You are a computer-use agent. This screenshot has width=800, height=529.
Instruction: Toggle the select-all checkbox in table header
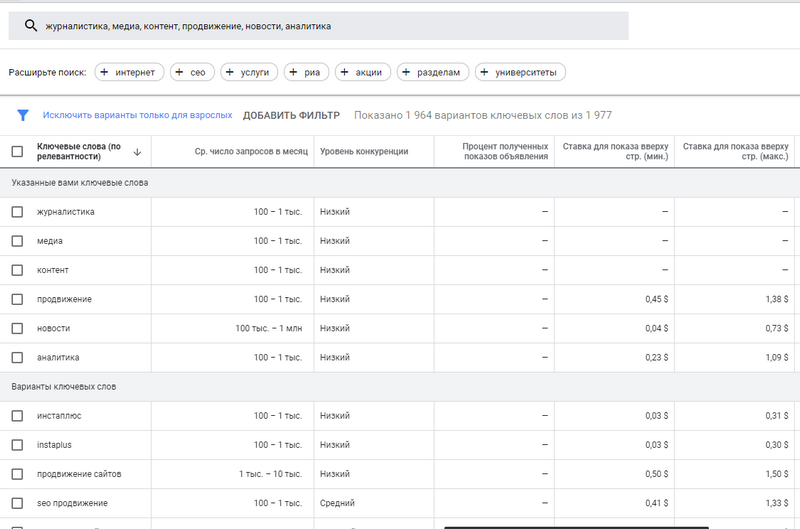[17, 152]
